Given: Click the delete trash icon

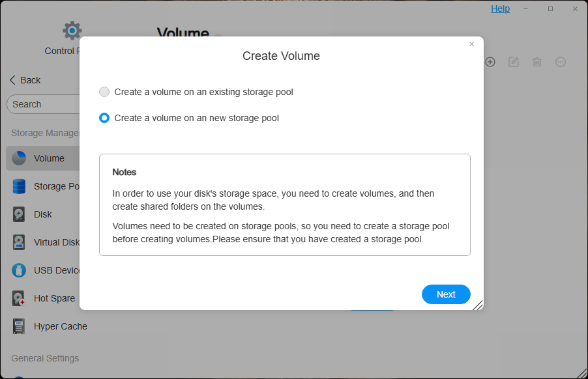Looking at the screenshot, I should pos(537,62).
